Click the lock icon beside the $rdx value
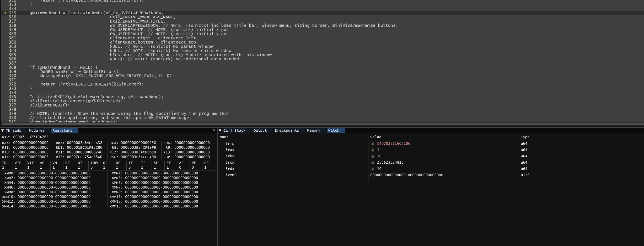The width and height of the screenshot is (644, 246). [373, 169]
